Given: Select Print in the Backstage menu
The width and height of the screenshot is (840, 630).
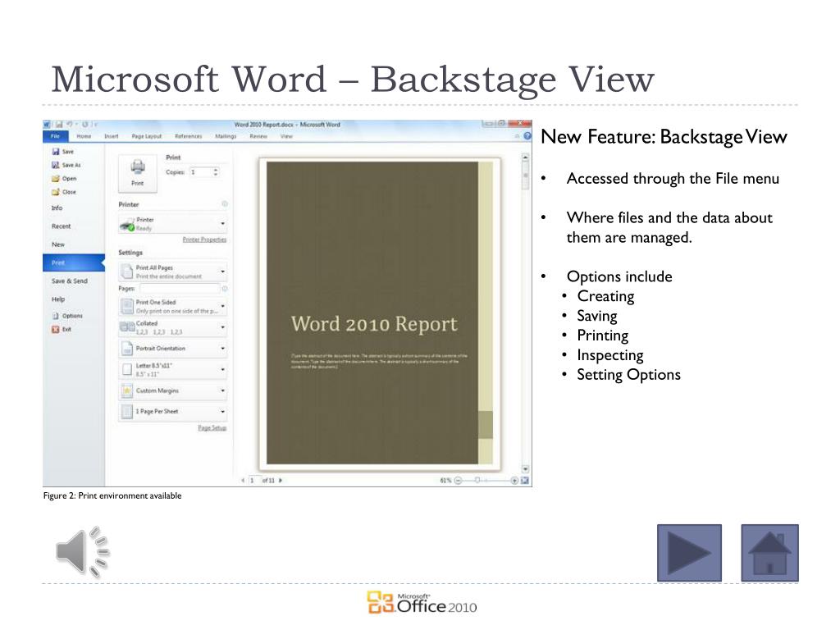Looking at the screenshot, I should tap(73, 262).
